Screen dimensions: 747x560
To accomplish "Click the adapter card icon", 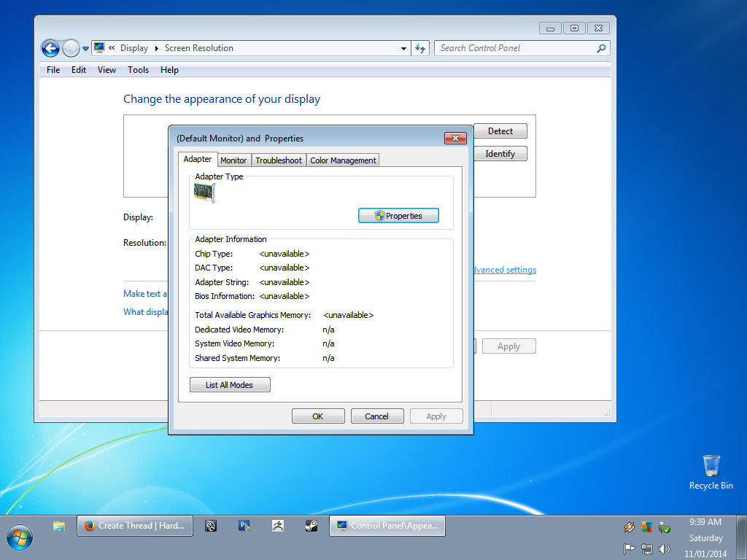I will [205, 192].
